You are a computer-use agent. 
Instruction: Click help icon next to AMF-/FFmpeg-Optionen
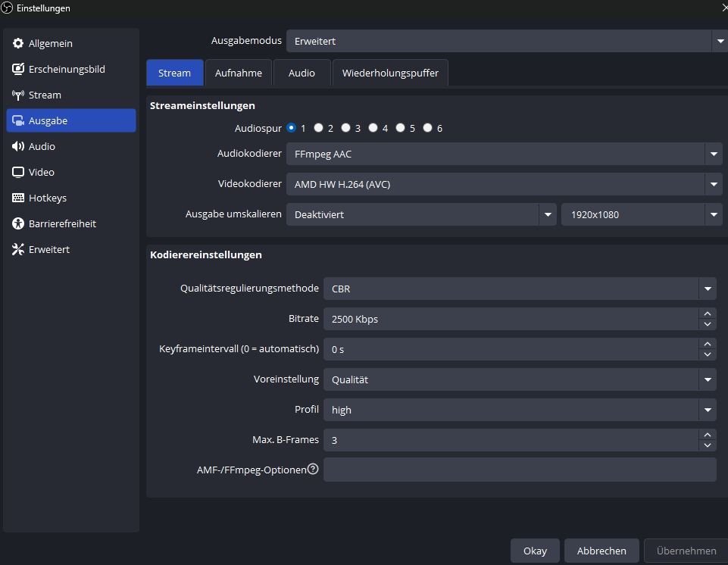click(x=313, y=469)
